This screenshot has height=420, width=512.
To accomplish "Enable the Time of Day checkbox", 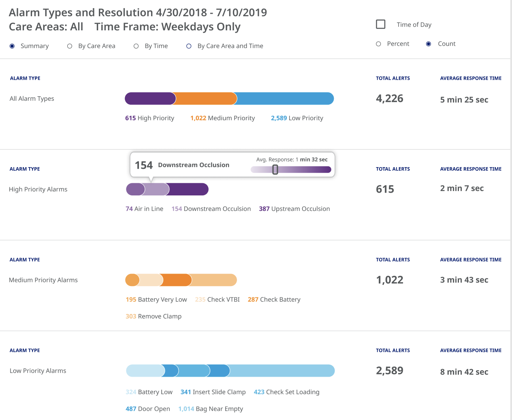I will click(381, 24).
